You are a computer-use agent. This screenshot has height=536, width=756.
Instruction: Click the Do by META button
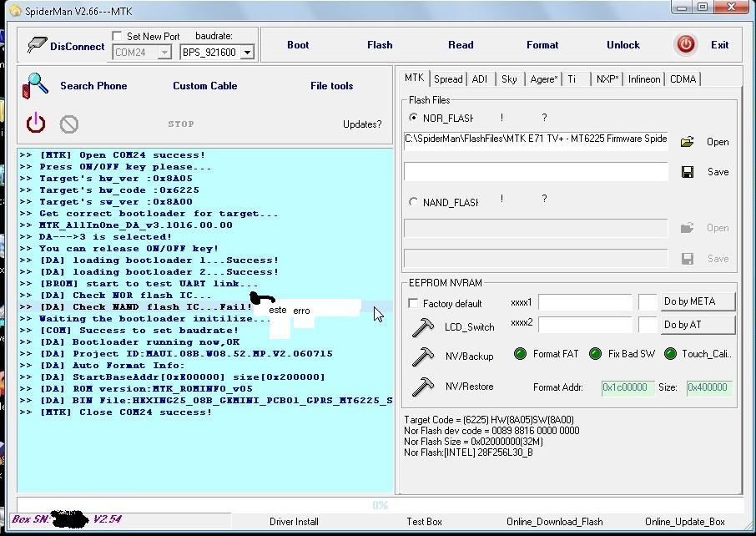[698, 301]
